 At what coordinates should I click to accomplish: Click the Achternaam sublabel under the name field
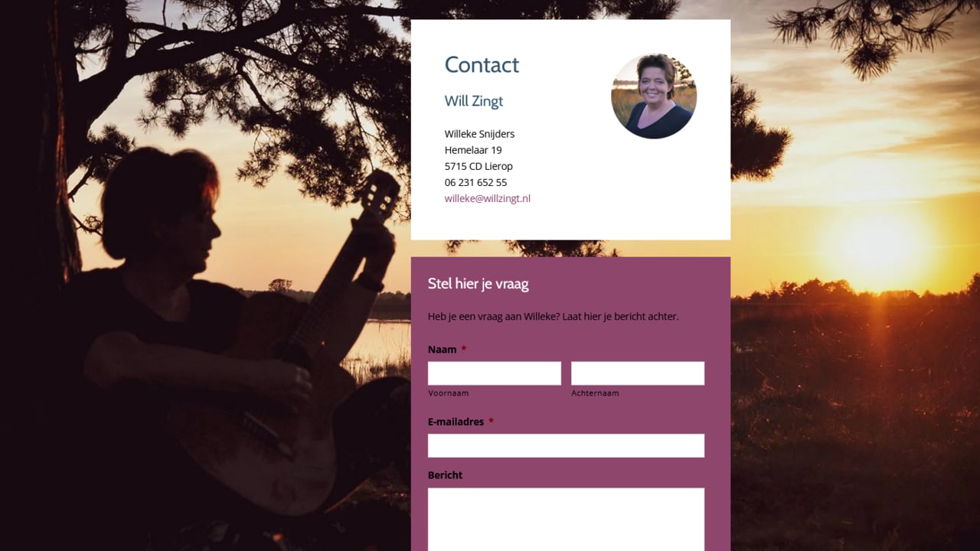pos(595,393)
